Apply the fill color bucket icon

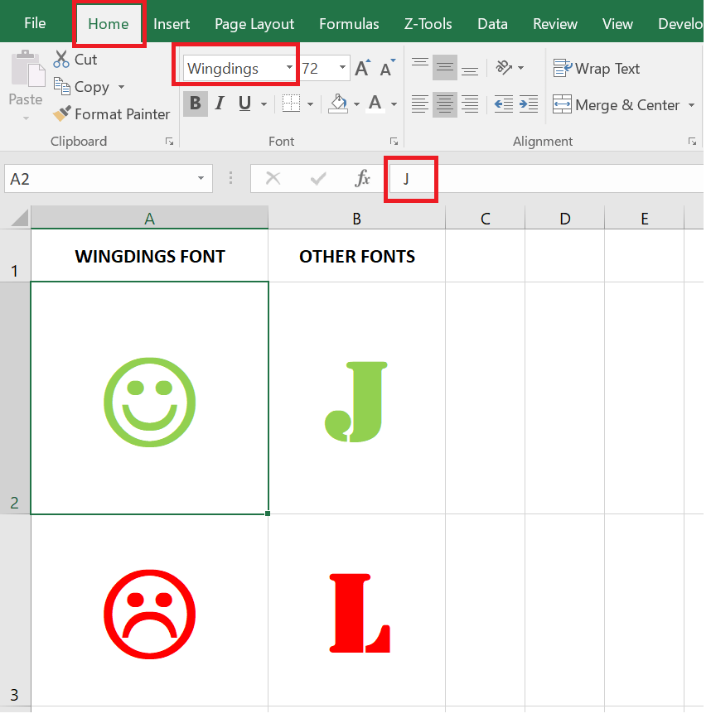click(339, 104)
